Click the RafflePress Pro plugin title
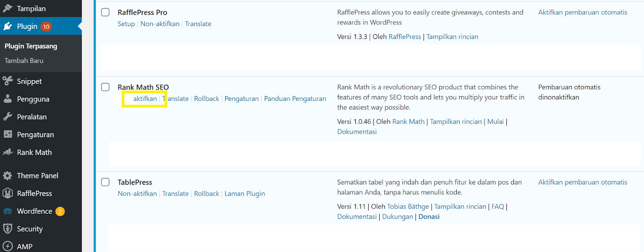Image resolution: width=644 pixels, height=252 pixels. (142, 12)
